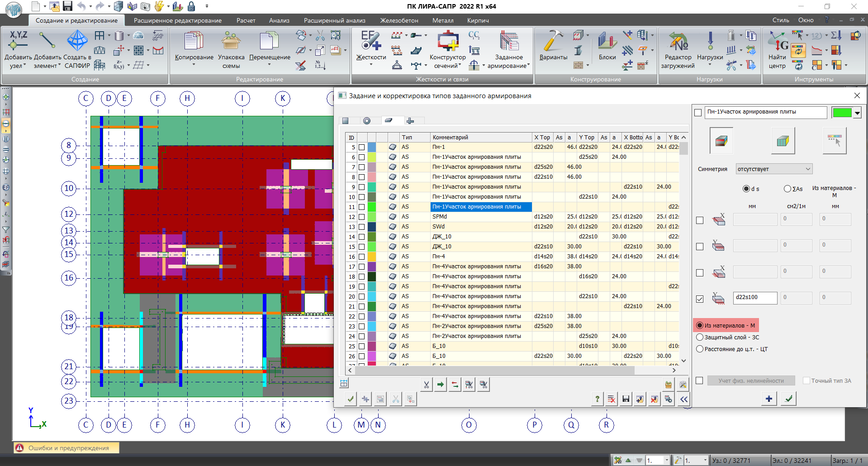
Task: Click the save icon in dialog bottom toolbar
Action: click(x=626, y=399)
